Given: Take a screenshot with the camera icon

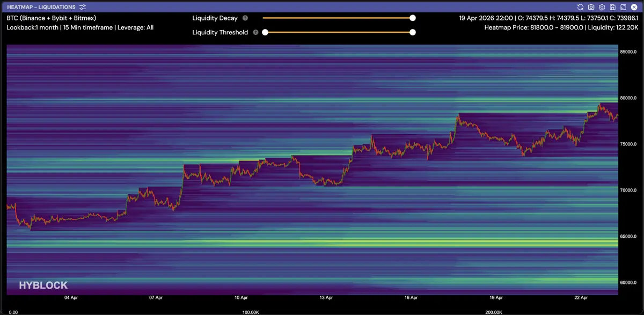Looking at the screenshot, I should (591, 7).
